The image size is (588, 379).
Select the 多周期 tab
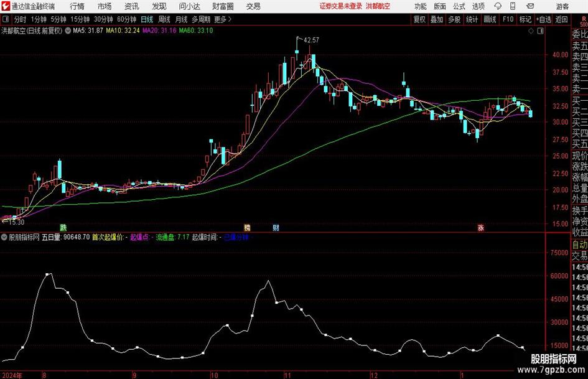tap(201, 19)
